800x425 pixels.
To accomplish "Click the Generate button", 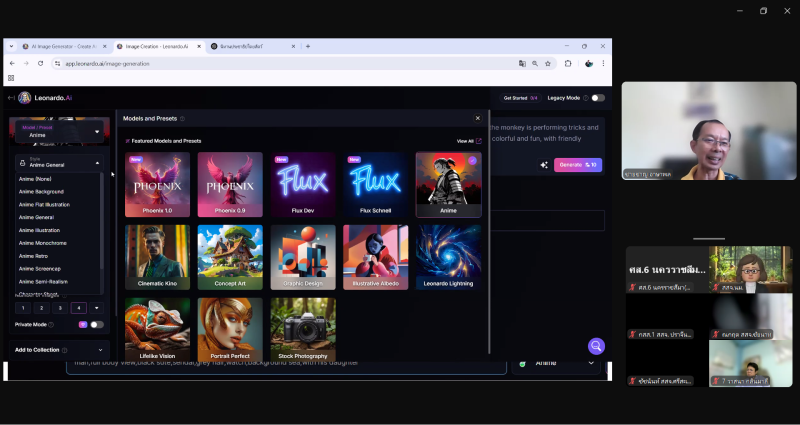I will coord(578,165).
